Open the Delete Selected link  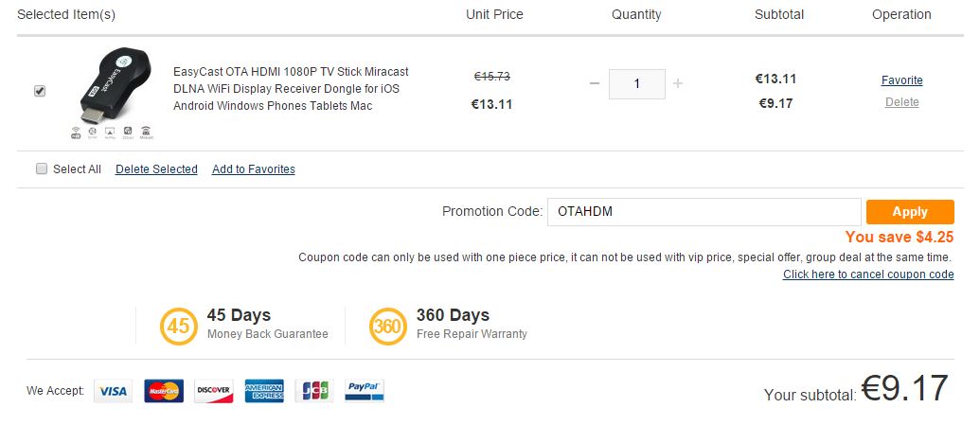[156, 169]
